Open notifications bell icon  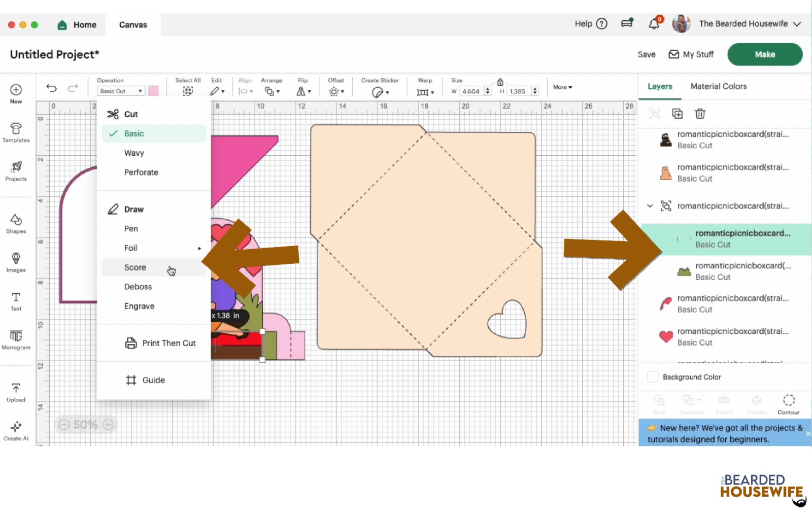[x=654, y=24]
